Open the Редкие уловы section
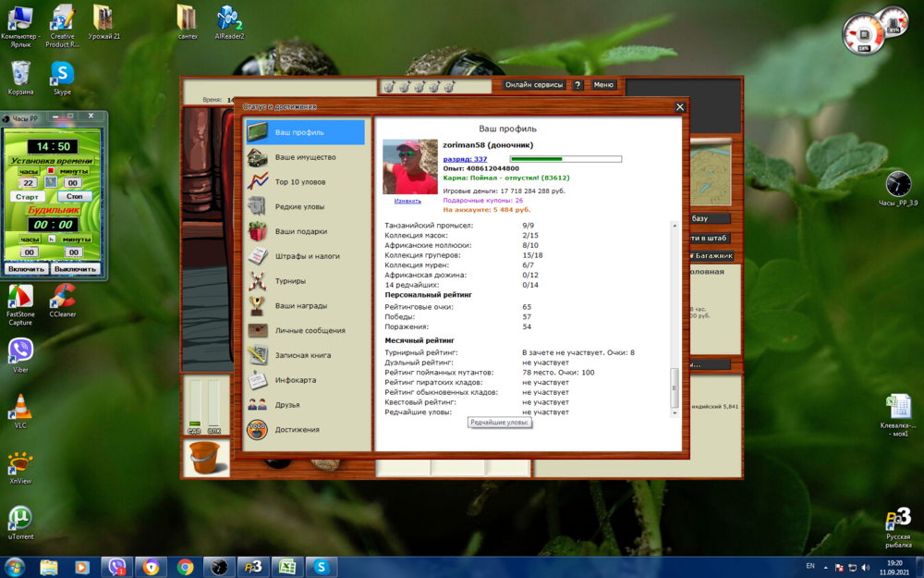Image resolution: width=924 pixels, height=578 pixels. point(298,207)
